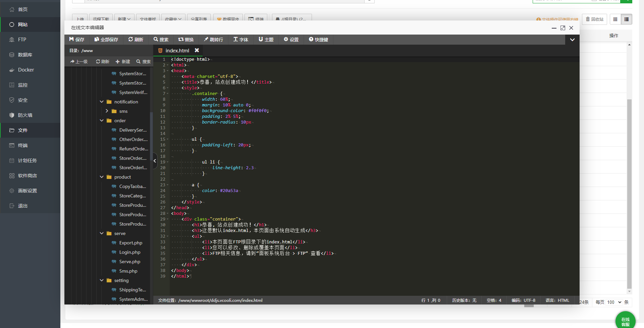
Task: Show 快捷键 shortcuts help
Action: pyautogui.click(x=318, y=40)
